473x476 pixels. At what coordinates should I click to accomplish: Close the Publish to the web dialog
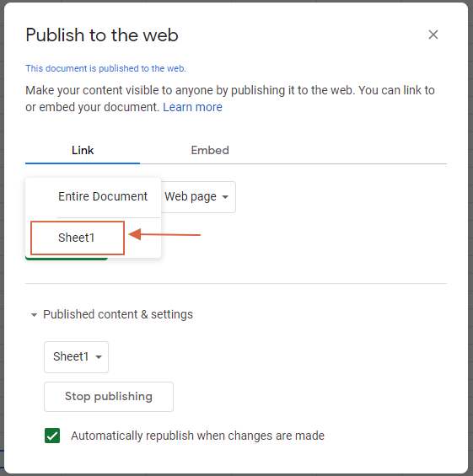433,35
